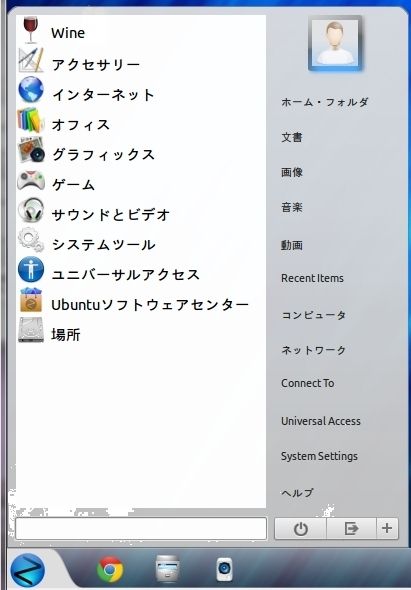The image size is (411, 590).
Task: Open System Settings
Action: (319, 456)
